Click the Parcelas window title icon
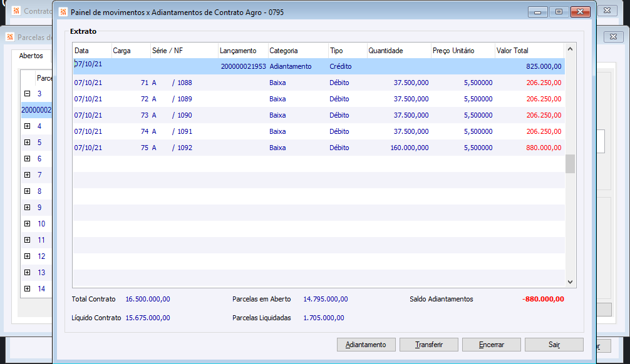Viewport: 630px width, 364px height. tap(11, 37)
